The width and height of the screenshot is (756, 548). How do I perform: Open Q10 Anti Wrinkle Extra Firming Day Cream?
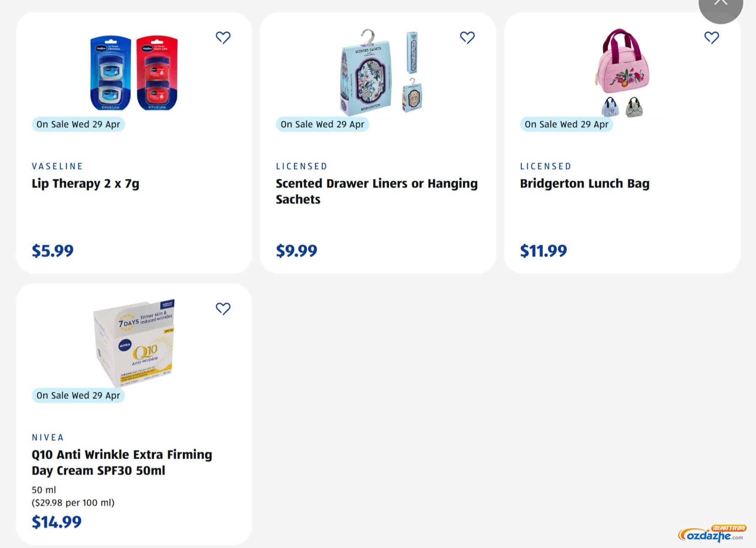122,462
